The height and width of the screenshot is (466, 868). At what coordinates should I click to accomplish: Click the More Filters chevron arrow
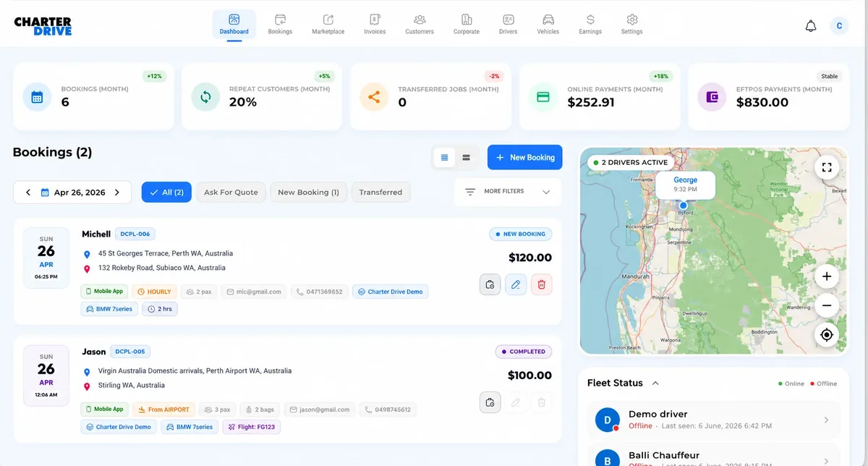point(546,192)
